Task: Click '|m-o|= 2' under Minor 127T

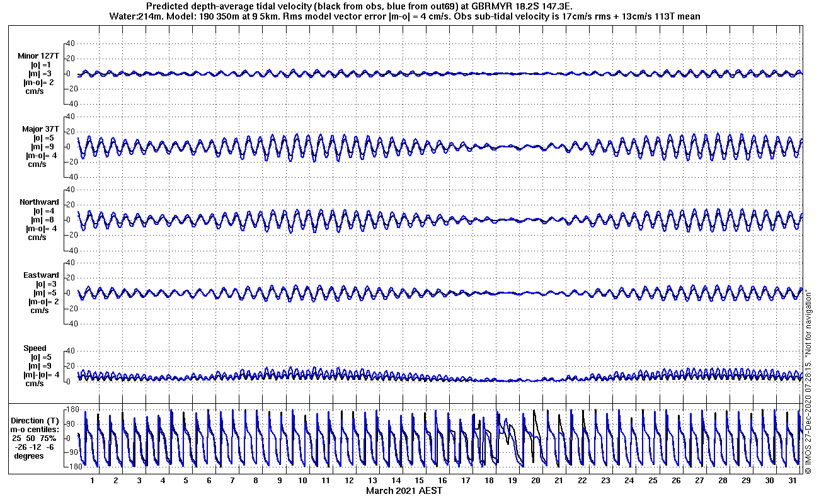Action: tap(38, 83)
